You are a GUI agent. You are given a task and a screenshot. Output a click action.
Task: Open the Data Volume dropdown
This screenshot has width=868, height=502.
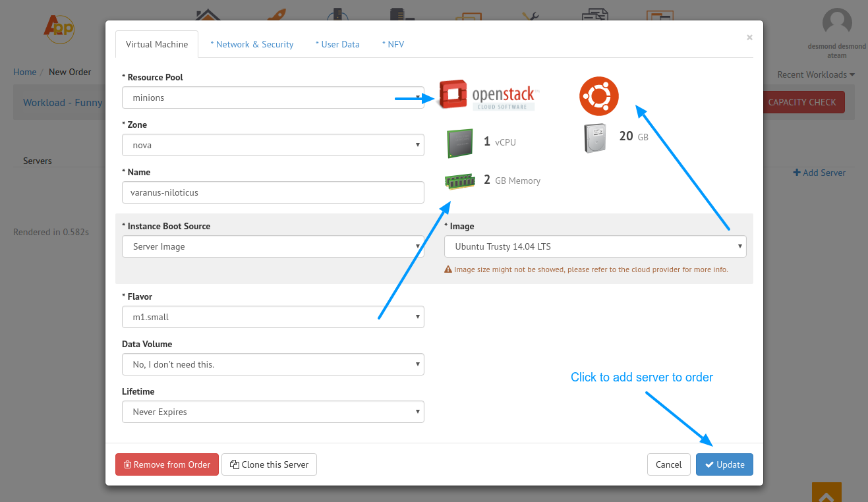[273, 364]
